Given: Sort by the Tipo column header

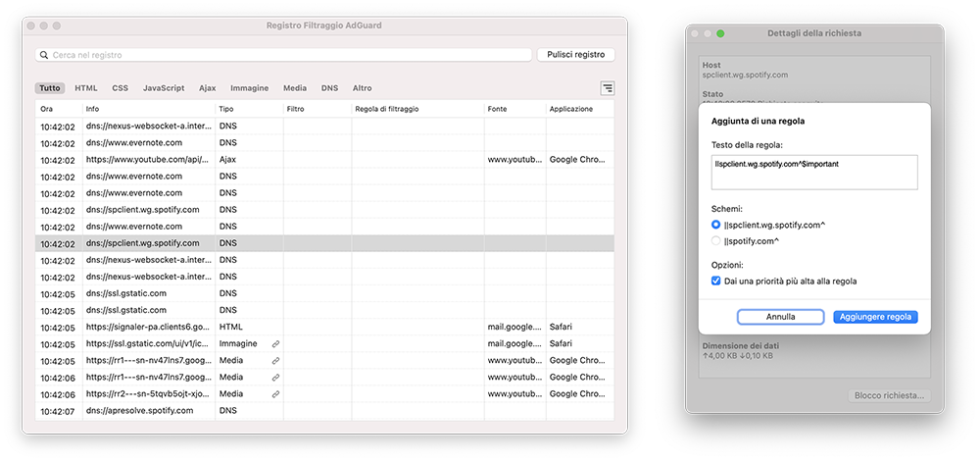Looking at the screenshot, I should (249, 109).
